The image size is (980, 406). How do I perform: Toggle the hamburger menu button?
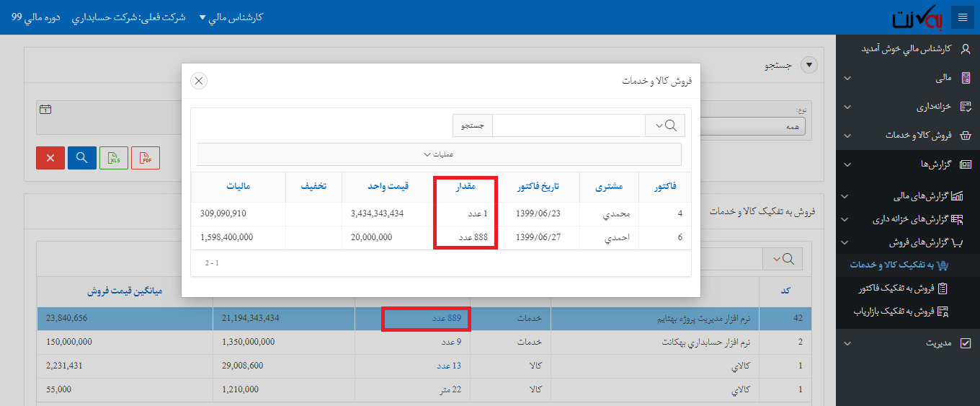click(962, 17)
